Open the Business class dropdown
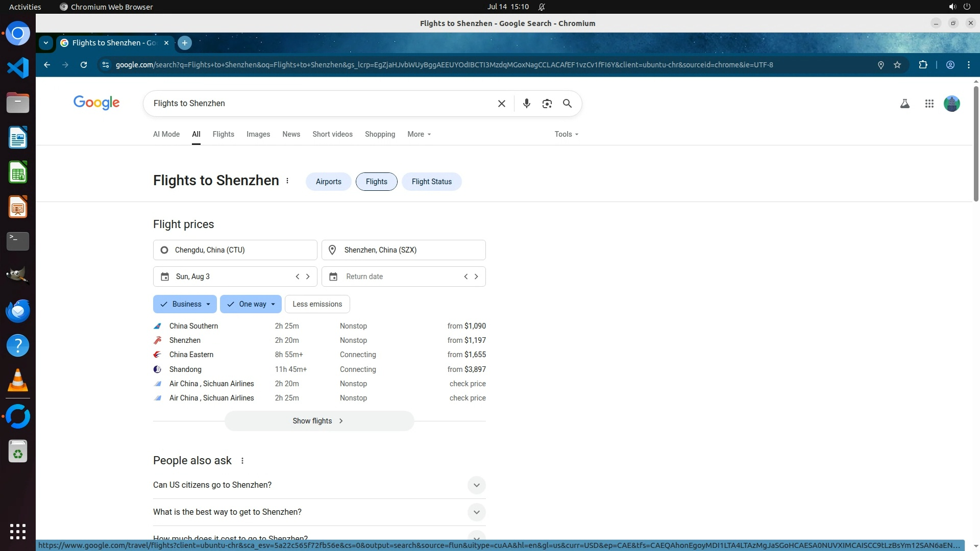980x551 pixels. (185, 304)
